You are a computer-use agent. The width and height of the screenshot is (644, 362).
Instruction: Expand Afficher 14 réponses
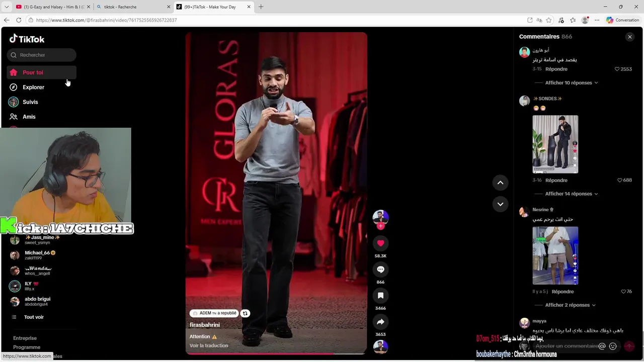(572, 194)
